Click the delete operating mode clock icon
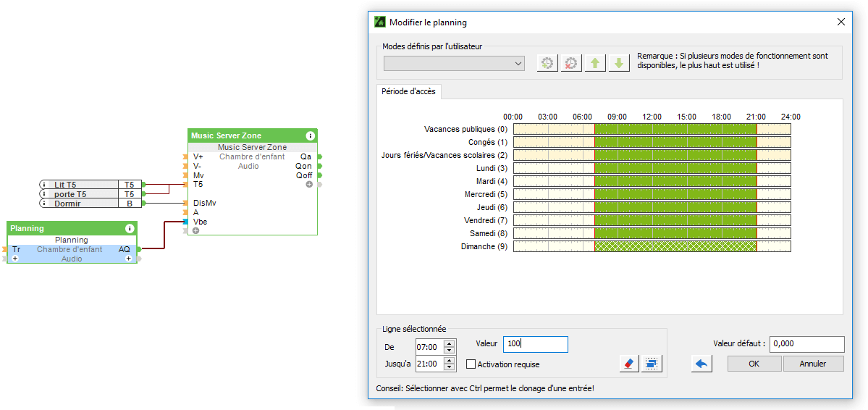 click(571, 63)
